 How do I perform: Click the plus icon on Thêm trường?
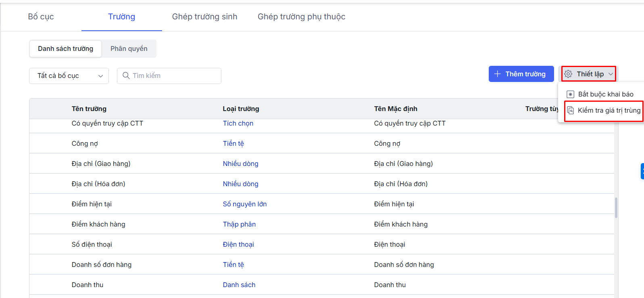click(498, 74)
